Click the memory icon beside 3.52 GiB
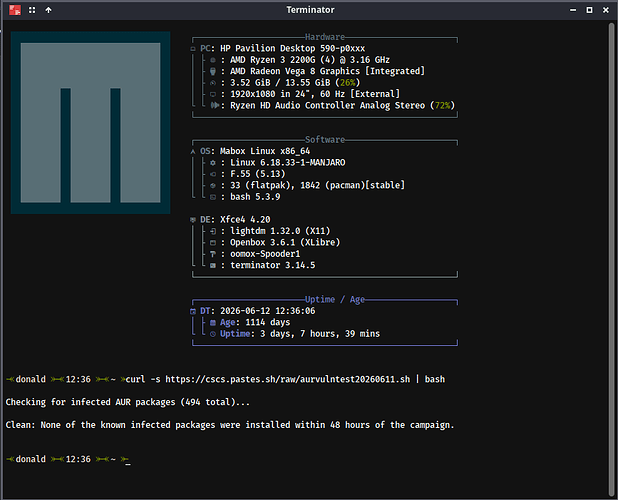Viewport: 618px width, 500px height. (213, 83)
